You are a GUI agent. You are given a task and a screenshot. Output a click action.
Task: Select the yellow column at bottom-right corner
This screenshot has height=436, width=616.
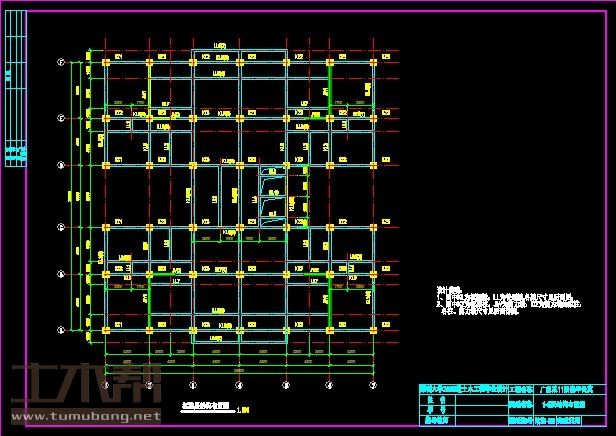372,329
